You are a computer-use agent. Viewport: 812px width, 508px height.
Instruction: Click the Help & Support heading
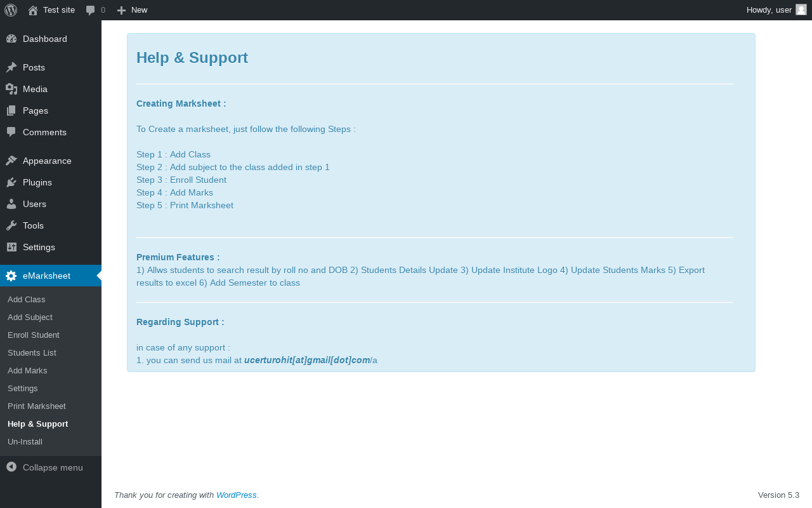coord(192,58)
